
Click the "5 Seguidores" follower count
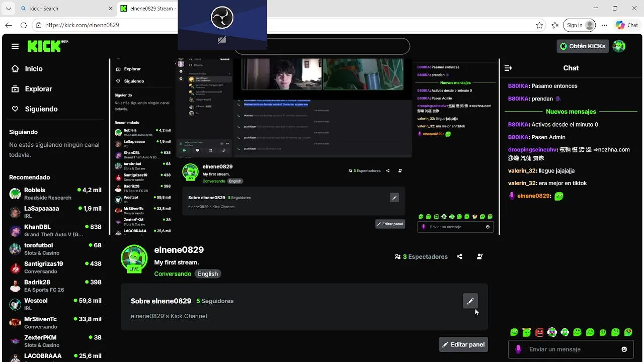[215, 301]
